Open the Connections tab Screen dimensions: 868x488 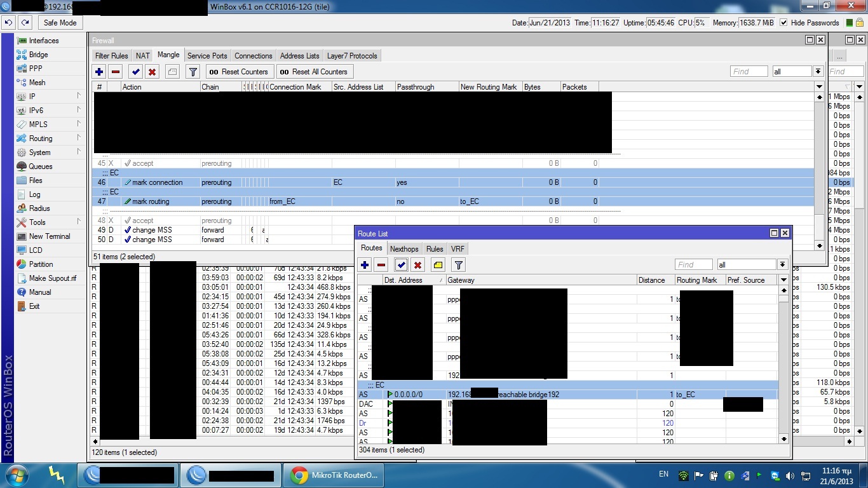pyautogui.click(x=254, y=56)
